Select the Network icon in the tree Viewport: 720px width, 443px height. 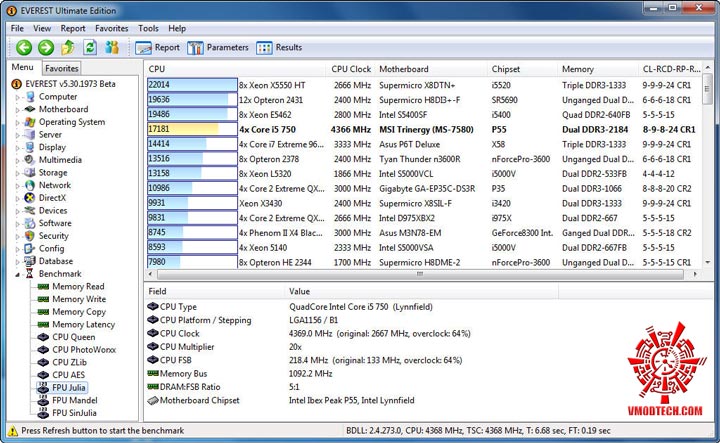(x=30, y=185)
